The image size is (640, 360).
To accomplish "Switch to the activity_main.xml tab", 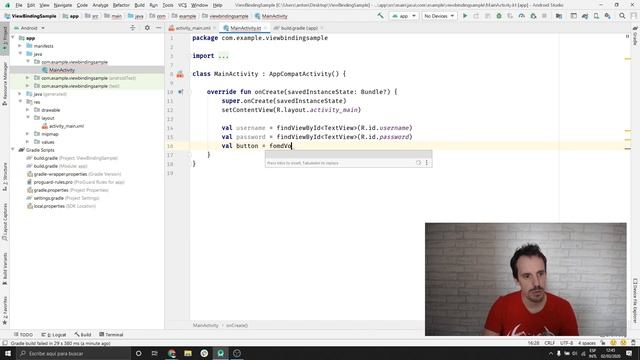I will click(x=192, y=28).
